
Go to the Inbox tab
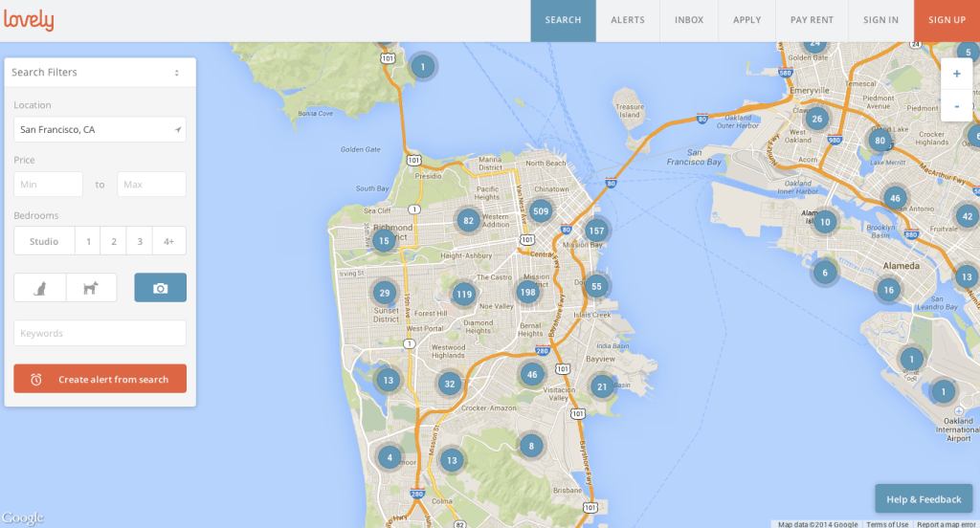[689, 21]
